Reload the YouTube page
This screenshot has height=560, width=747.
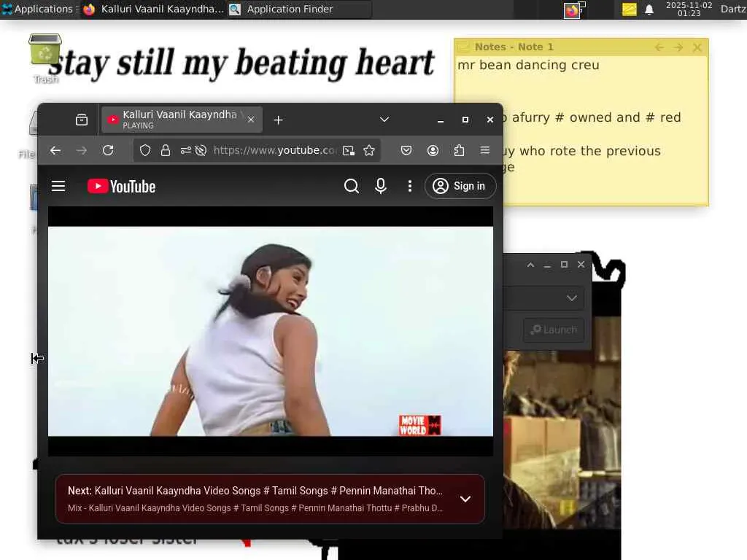point(108,150)
